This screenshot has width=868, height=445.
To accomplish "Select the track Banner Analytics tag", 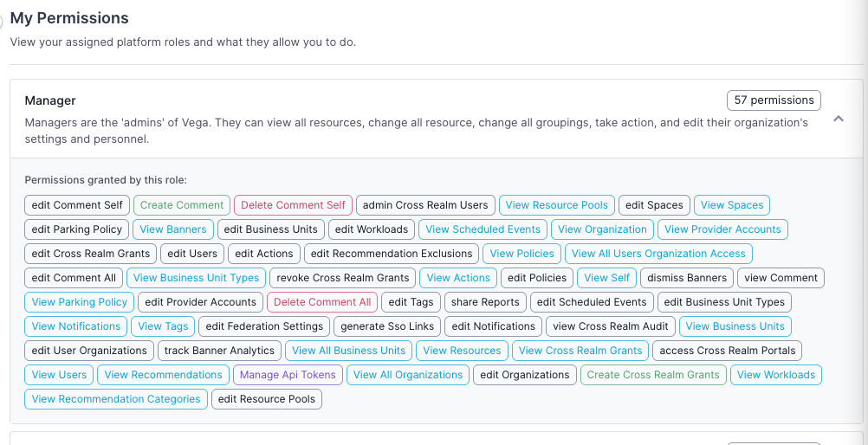I will tap(219, 351).
